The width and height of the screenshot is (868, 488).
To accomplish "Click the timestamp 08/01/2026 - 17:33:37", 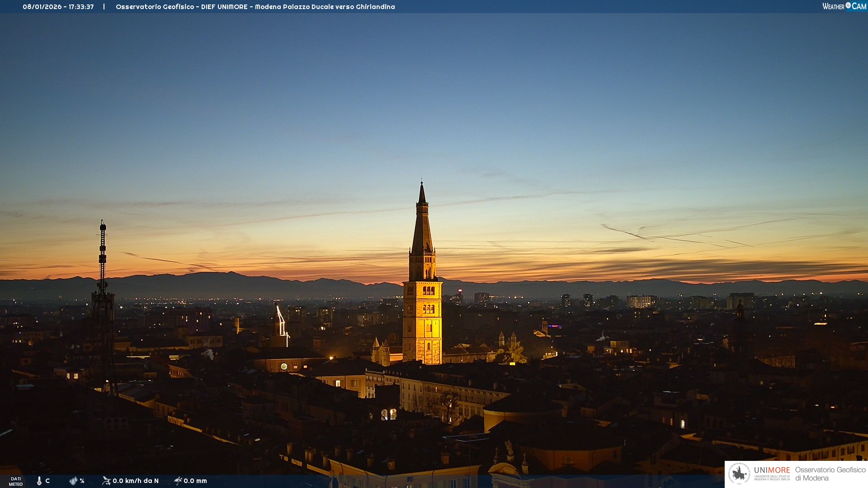I will point(58,7).
